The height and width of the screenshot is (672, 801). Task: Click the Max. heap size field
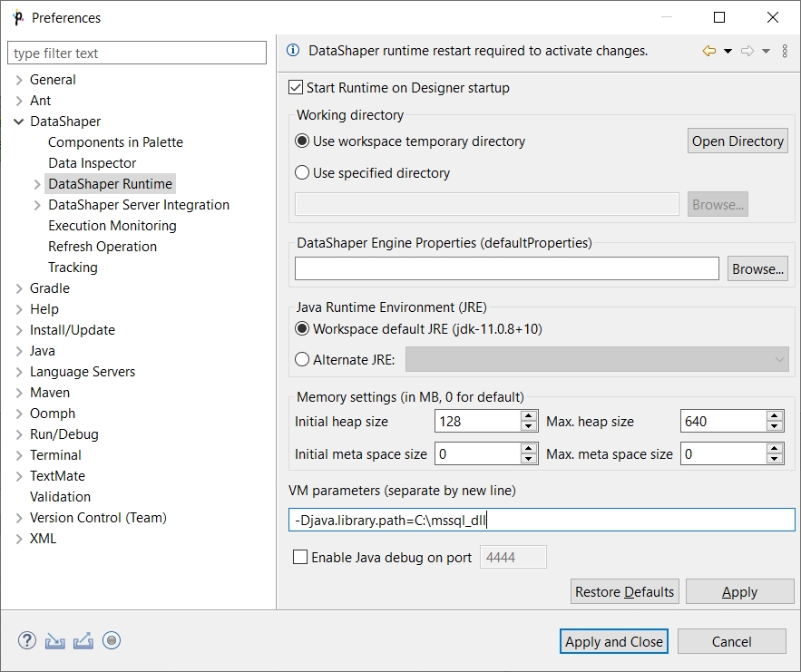click(x=723, y=422)
